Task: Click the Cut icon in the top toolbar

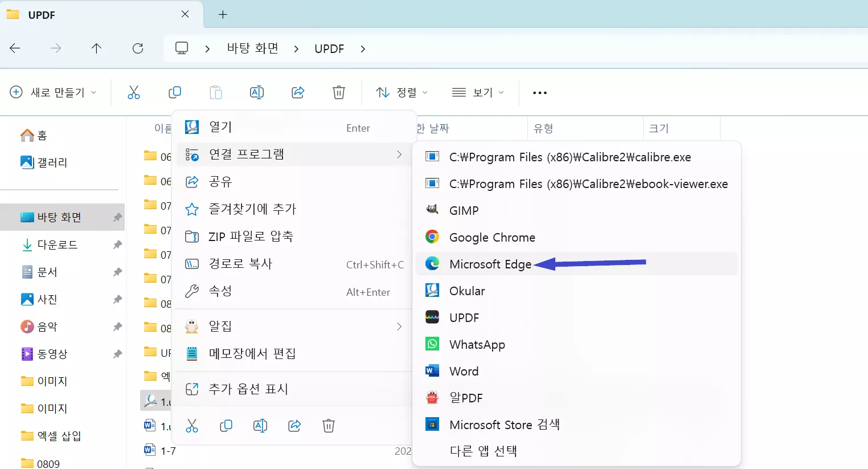Action: click(x=134, y=92)
